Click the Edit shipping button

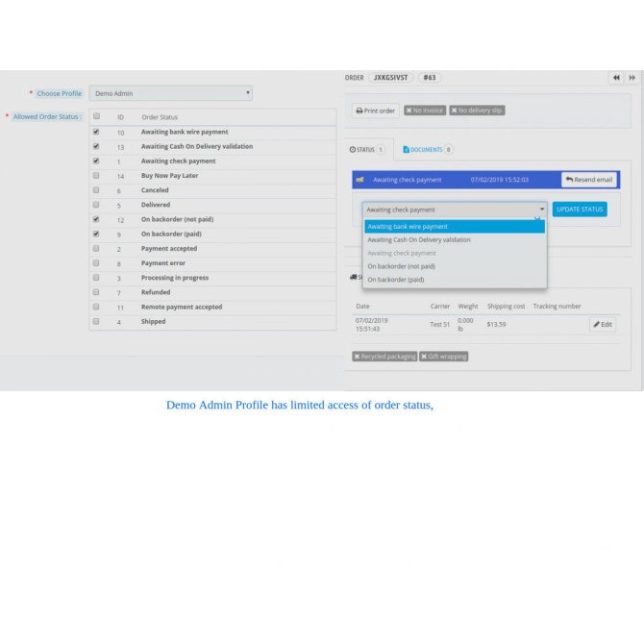[603, 325]
